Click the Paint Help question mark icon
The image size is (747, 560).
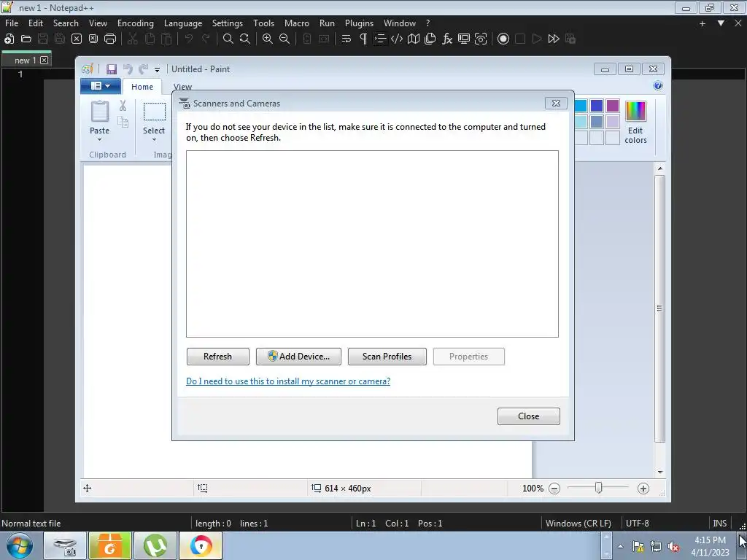(x=658, y=86)
